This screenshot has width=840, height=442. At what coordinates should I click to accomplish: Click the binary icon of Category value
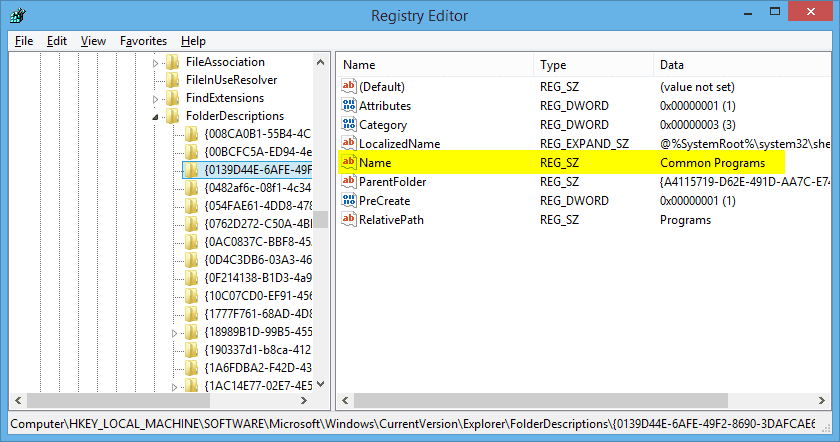[349, 124]
